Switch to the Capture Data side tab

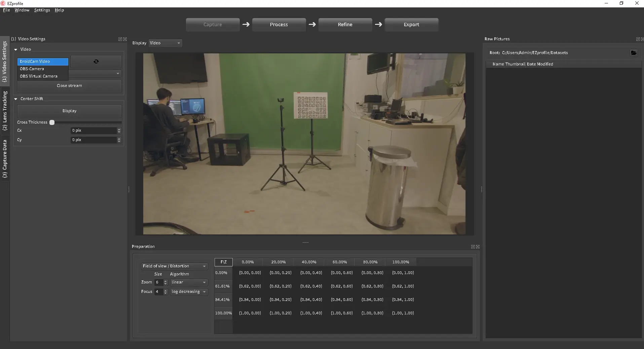5,159
